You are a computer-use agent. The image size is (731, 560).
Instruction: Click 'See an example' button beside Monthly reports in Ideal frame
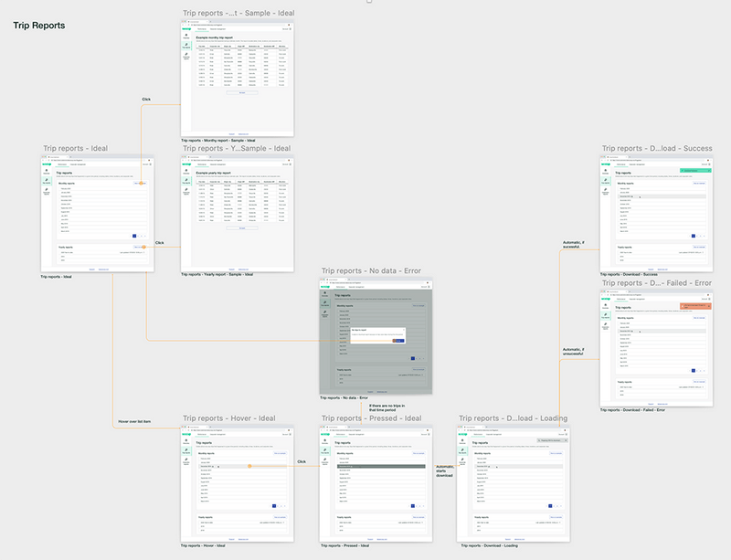click(x=141, y=184)
